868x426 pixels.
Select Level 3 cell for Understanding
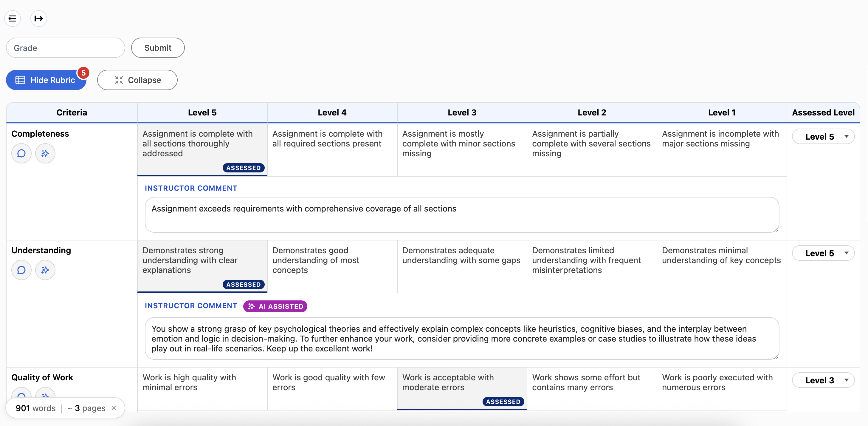coord(462,266)
